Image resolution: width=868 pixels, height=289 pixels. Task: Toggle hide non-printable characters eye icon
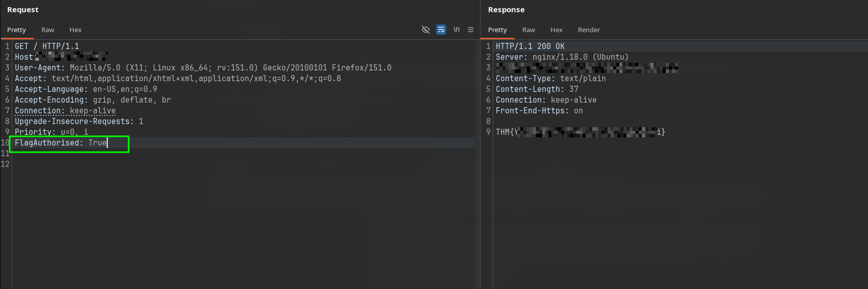(425, 30)
